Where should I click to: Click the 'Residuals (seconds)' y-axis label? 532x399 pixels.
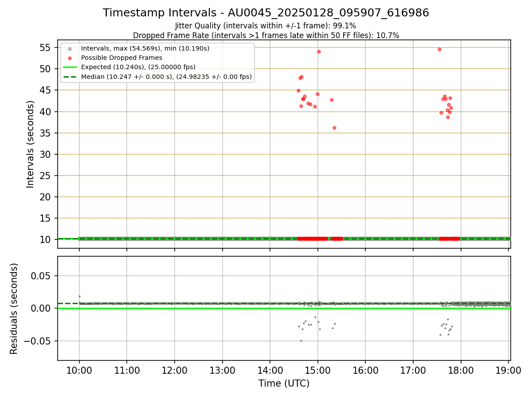tap(14, 309)
